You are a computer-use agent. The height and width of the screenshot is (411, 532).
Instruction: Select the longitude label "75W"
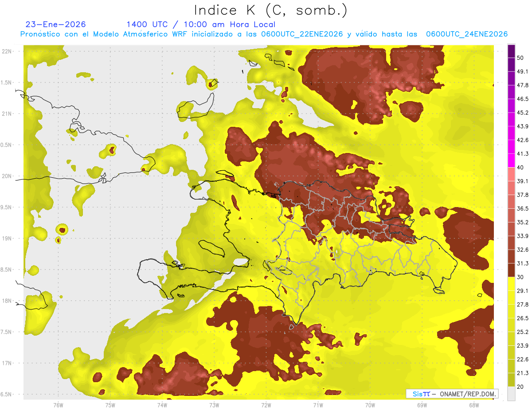pyautogui.click(x=110, y=405)
